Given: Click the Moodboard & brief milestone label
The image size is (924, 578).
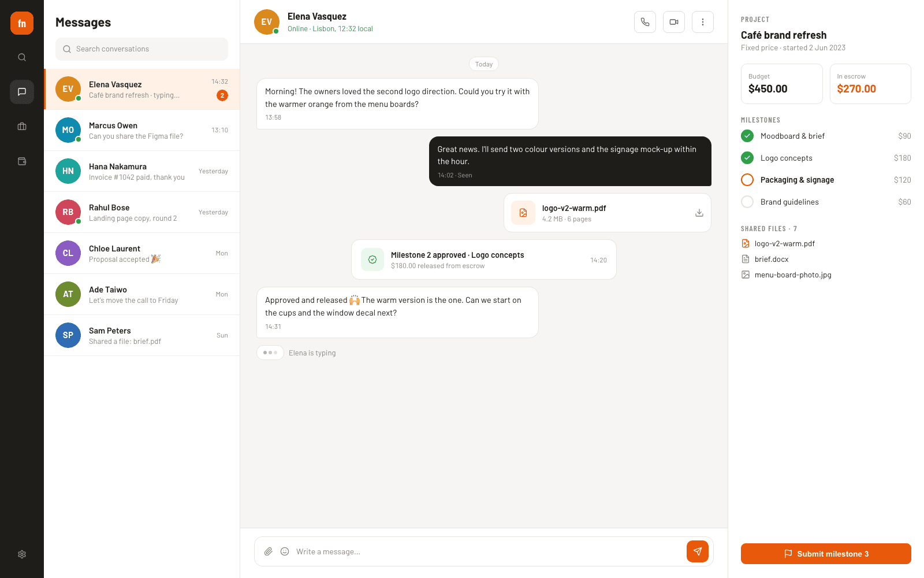Looking at the screenshot, I should tap(792, 136).
